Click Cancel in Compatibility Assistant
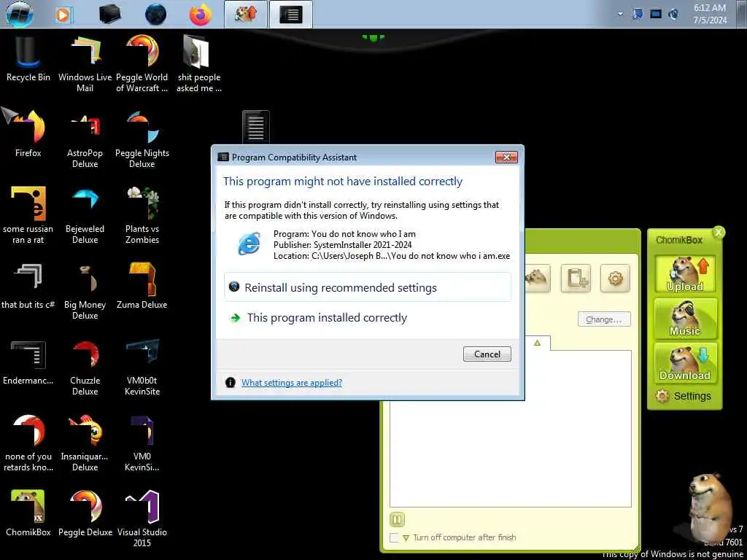The image size is (747, 560). click(x=487, y=354)
